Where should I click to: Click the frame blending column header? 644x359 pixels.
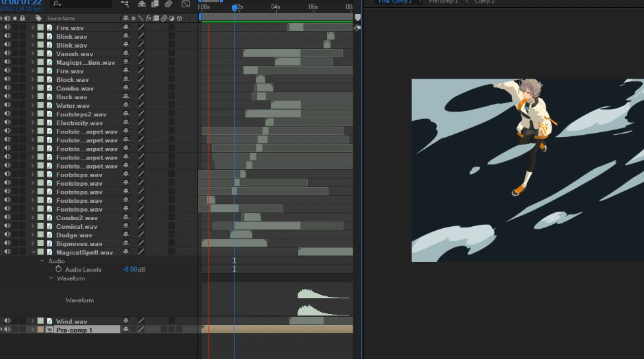pyautogui.click(x=156, y=18)
